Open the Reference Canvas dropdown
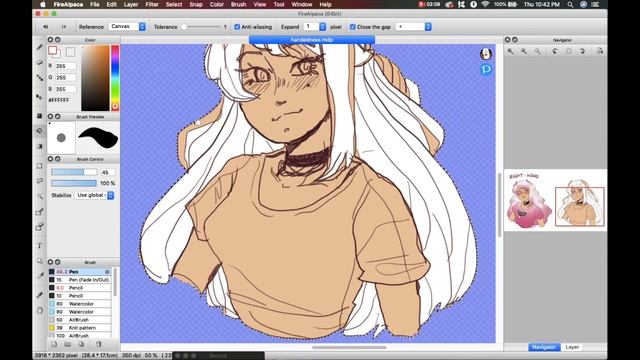The width and height of the screenshot is (640, 360). click(127, 27)
